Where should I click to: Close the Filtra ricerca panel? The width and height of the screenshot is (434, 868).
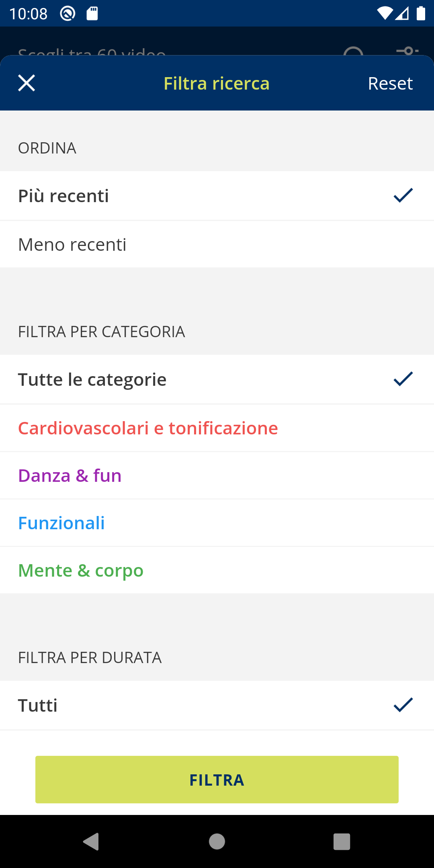click(x=27, y=83)
